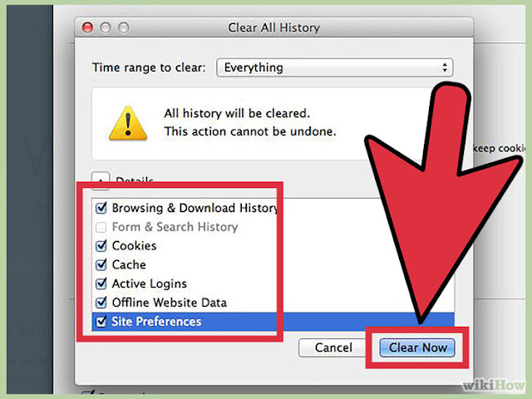The image size is (532, 399).
Task: Click the minimize window button
Action: [x=106, y=27]
